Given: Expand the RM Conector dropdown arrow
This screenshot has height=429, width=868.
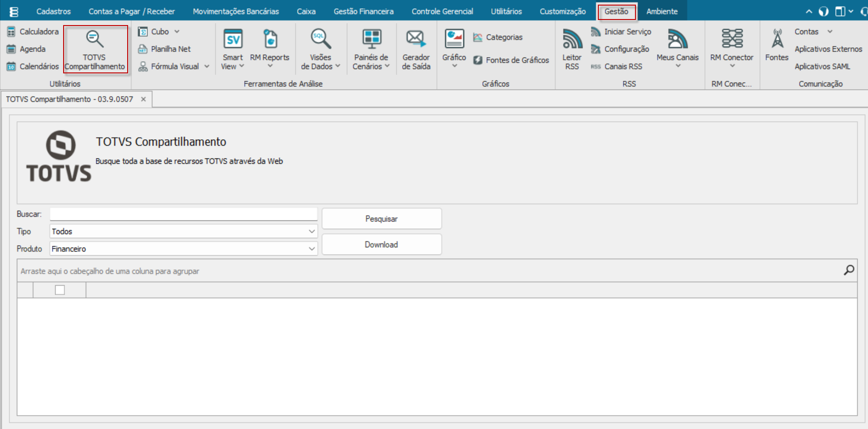Looking at the screenshot, I should tap(732, 66).
